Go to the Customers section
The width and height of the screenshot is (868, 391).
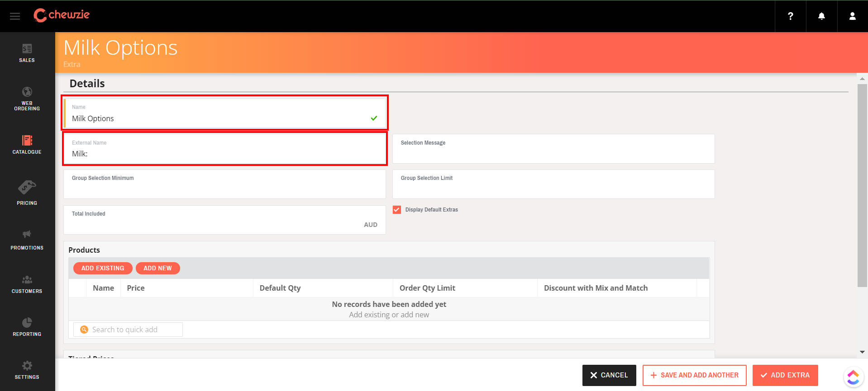tap(27, 284)
